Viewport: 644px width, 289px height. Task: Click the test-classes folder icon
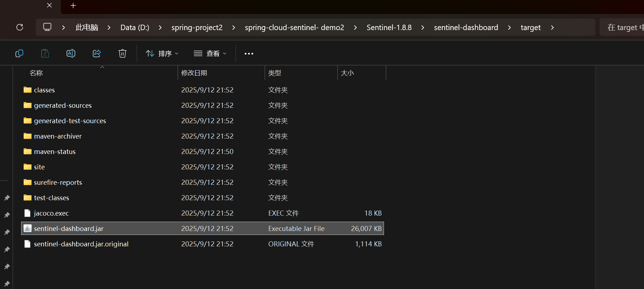[x=28, y=197]
